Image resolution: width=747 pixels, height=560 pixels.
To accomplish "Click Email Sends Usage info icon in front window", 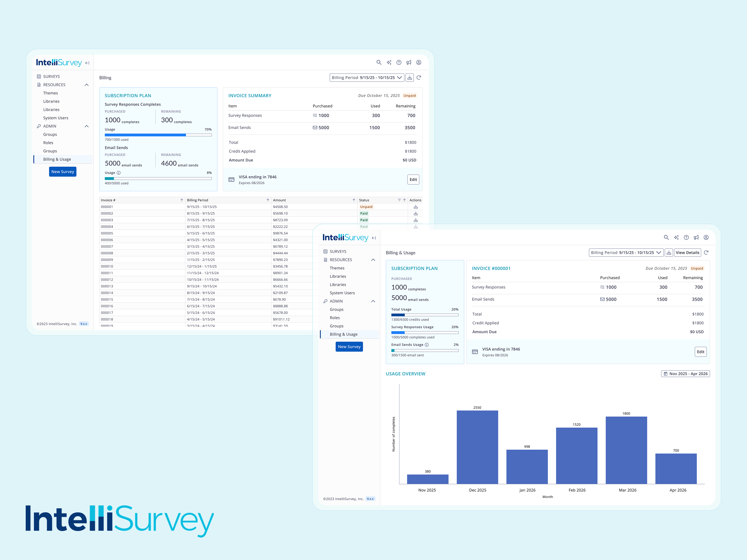I will click(427, 345).
